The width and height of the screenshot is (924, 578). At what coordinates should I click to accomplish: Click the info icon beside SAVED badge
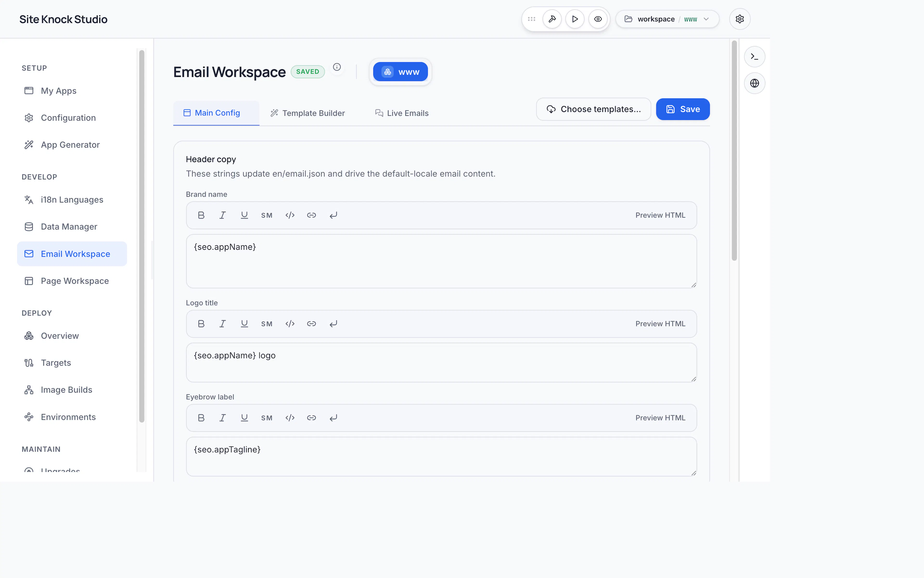click(x=337, y=67)
